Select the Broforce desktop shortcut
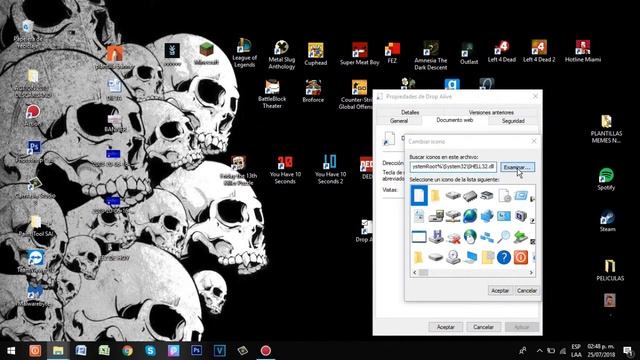The height and width of the screenshot is (360, 640). point(313,91)
